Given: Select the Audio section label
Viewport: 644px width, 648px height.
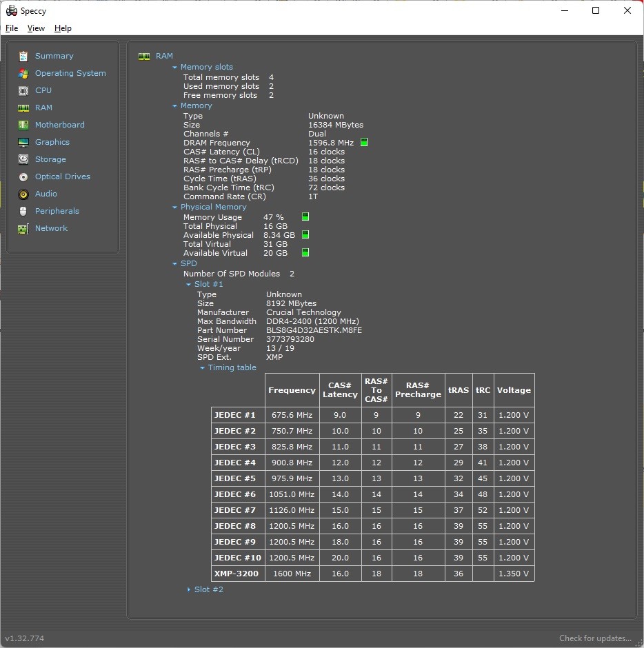Looking at the screenshot, I should [x=46, y=194].
